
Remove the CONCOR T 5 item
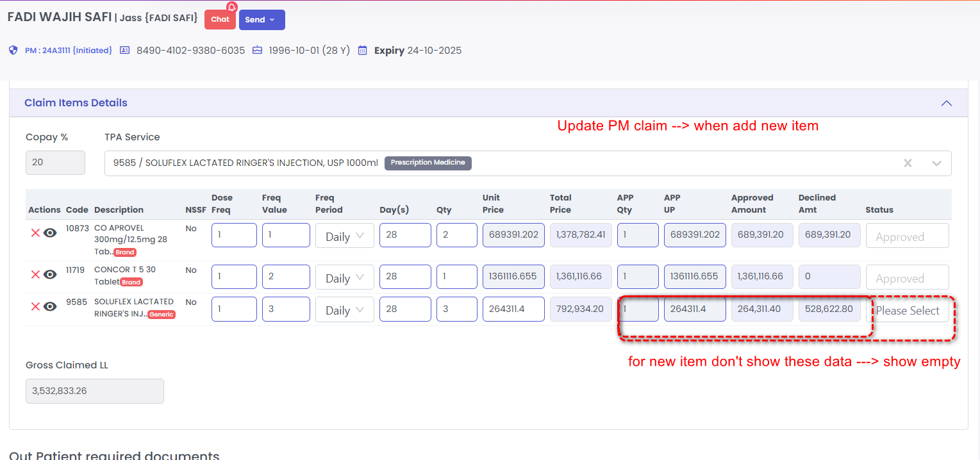pos(35,275)
